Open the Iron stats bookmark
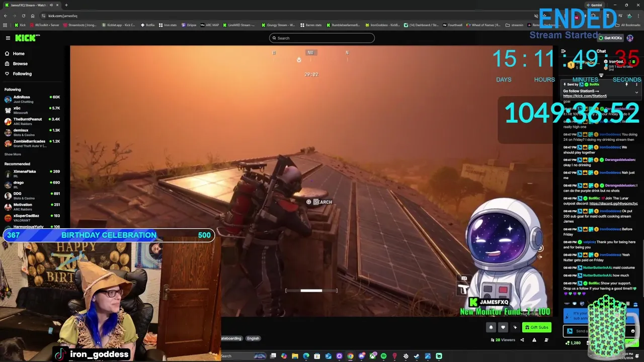The height and width of the screenshot is (362, 644). coord(168,25)
